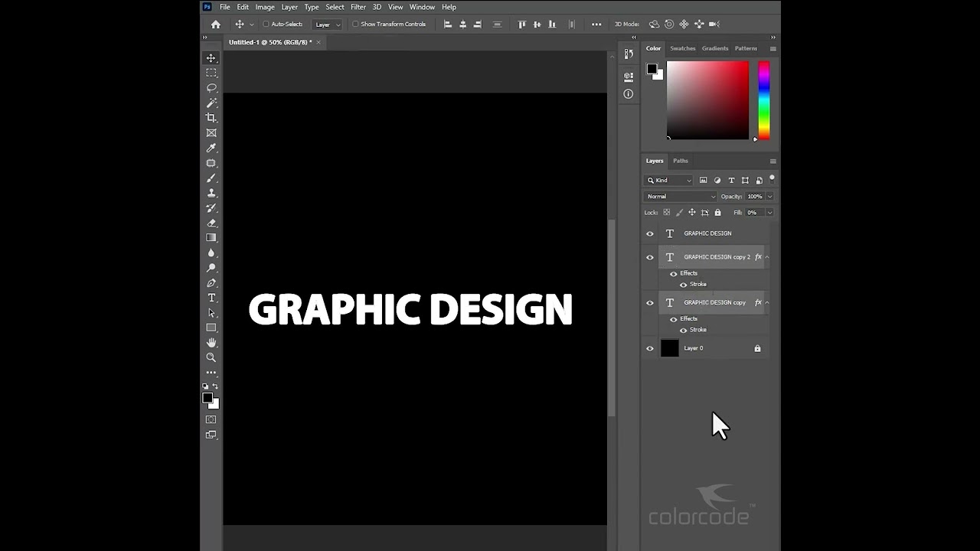Open the layer filter Kind dropdown
The width and height of the screenshot is (980, 551).
(x=669, y=181)
